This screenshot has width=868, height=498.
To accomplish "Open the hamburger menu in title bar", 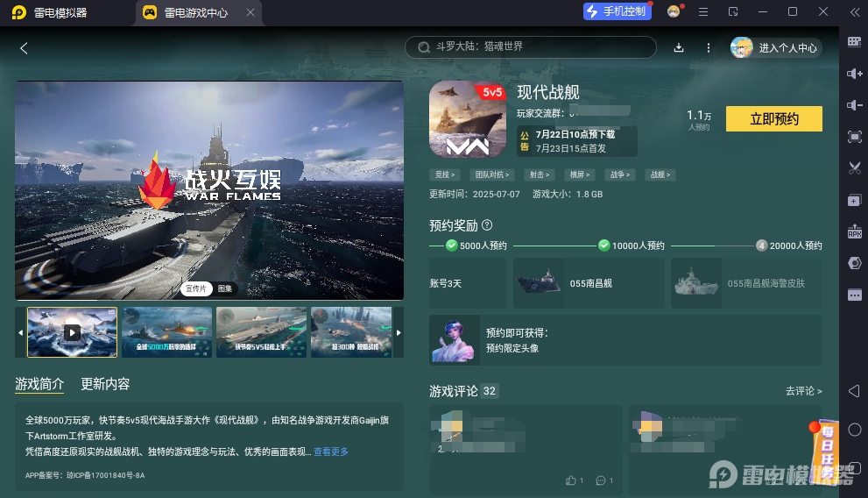I will 703,11.
